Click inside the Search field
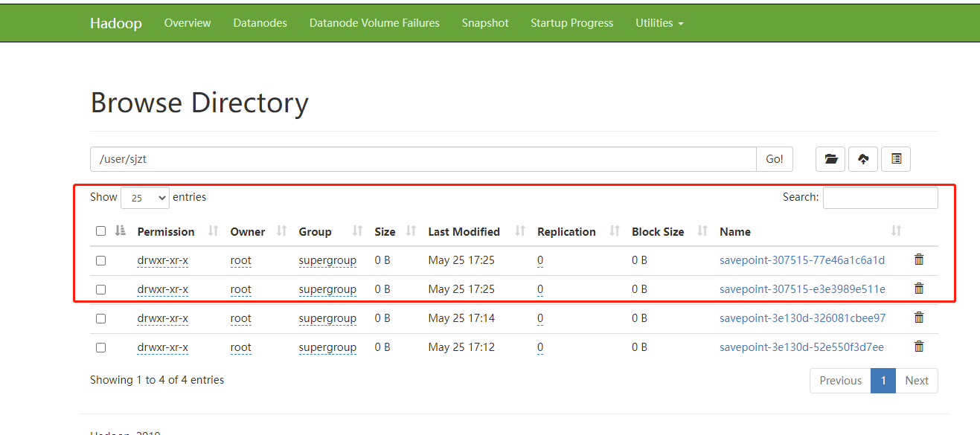 880,197
